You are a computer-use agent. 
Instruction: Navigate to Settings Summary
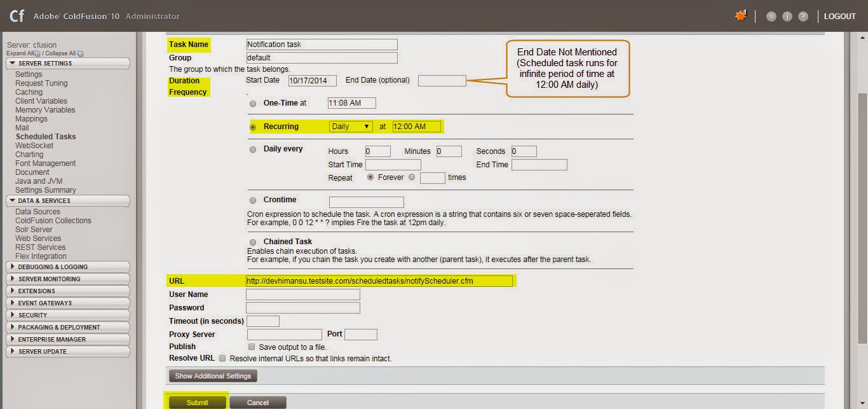pyautogui.click(x=45, y=190)
